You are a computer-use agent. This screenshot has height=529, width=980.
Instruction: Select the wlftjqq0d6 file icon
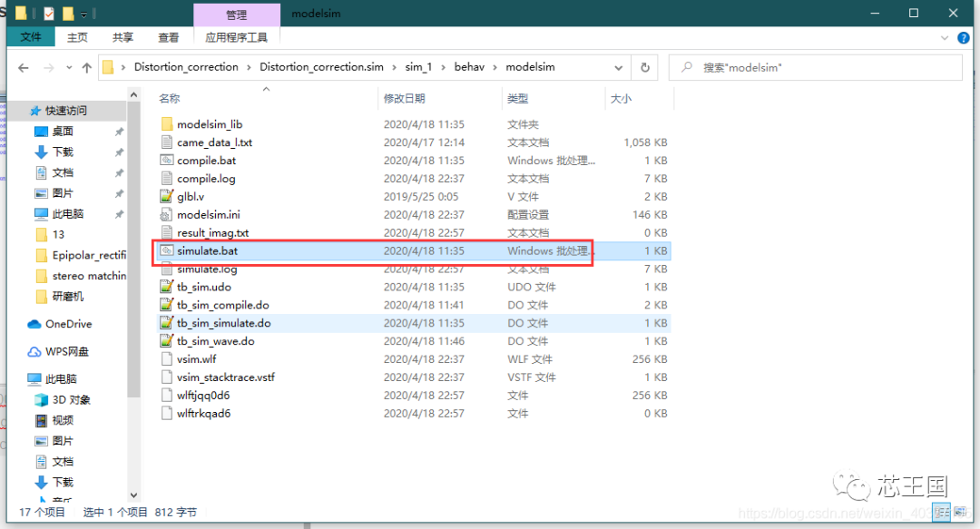coord(167,396)
